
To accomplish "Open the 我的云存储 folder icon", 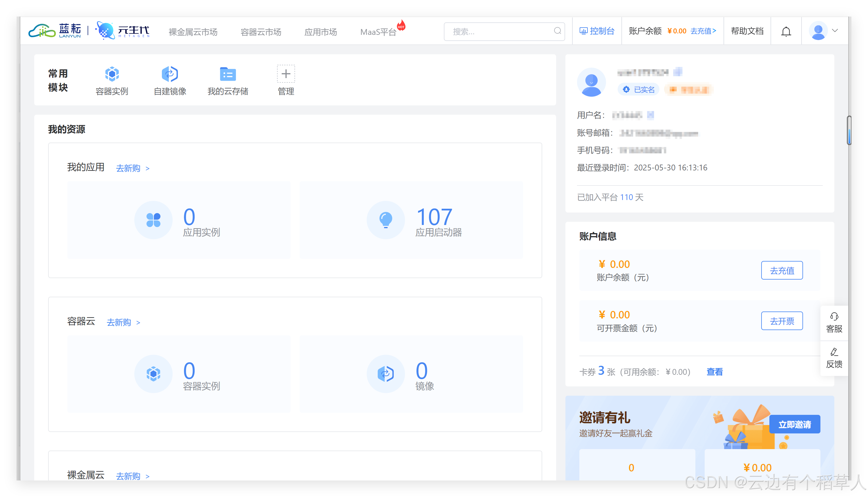I will tap(227, 74).
